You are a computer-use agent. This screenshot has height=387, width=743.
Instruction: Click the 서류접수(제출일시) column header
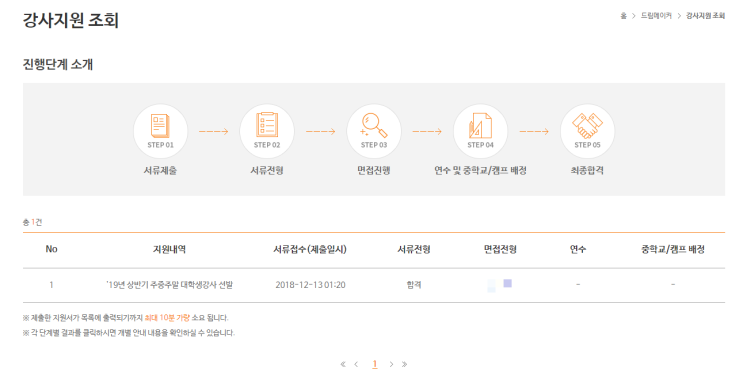tap(310, 249)
